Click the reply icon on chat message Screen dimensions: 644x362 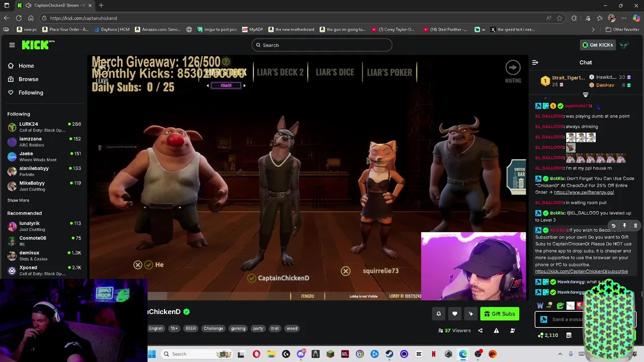tap(613, 226)
